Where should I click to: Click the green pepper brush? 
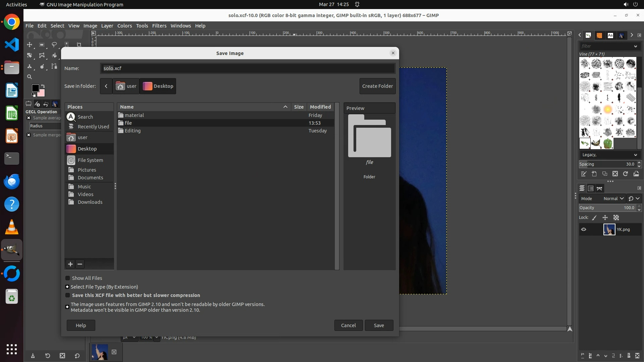coord(607,143)
